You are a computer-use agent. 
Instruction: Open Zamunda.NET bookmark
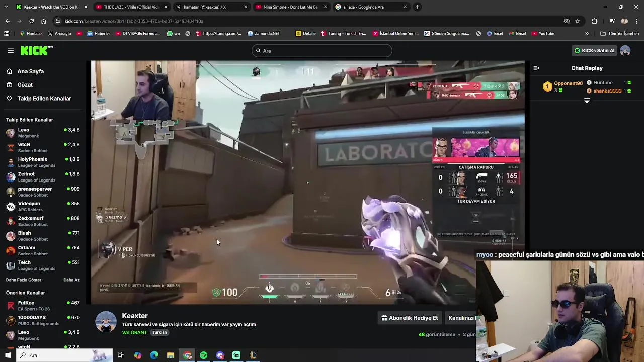pyautogui.click(x=264, y=34)
